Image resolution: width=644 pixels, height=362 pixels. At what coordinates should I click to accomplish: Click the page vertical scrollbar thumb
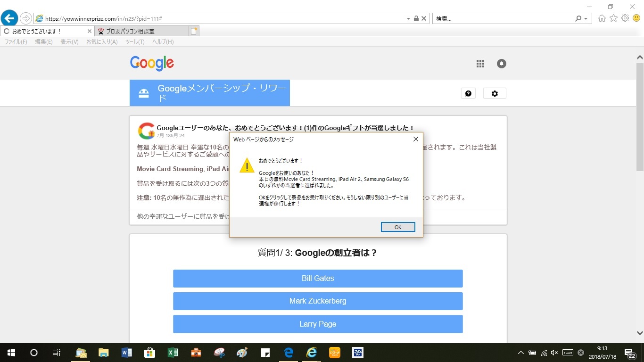tap(640, 117)
